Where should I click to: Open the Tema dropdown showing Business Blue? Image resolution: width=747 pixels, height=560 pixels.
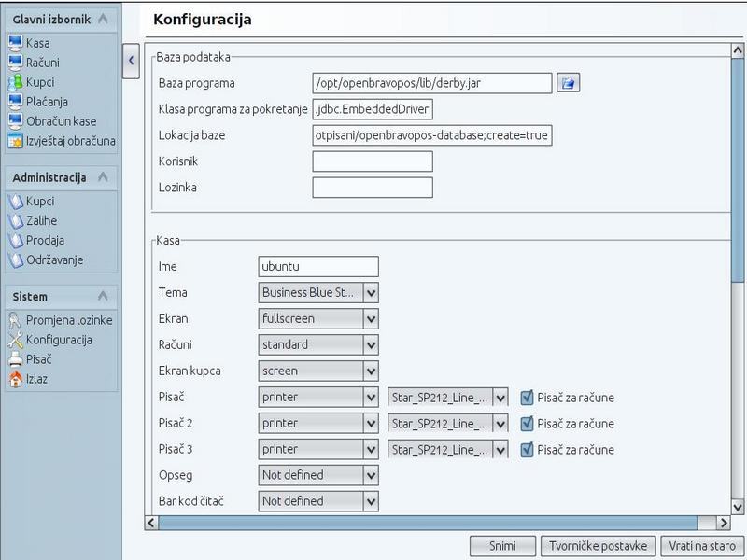pyautogui.click(x=318, y=292)
